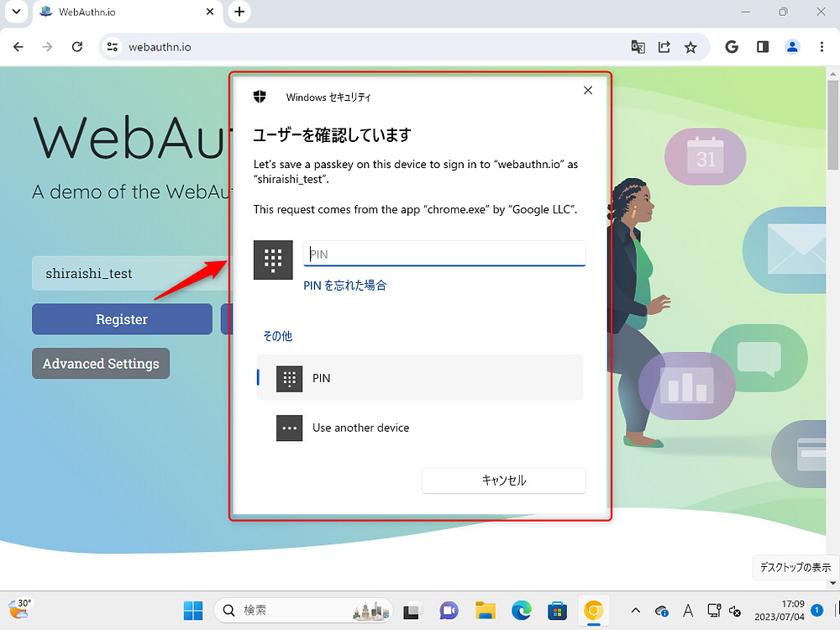Open the purple chat app on taskbar

click(449, 610)
